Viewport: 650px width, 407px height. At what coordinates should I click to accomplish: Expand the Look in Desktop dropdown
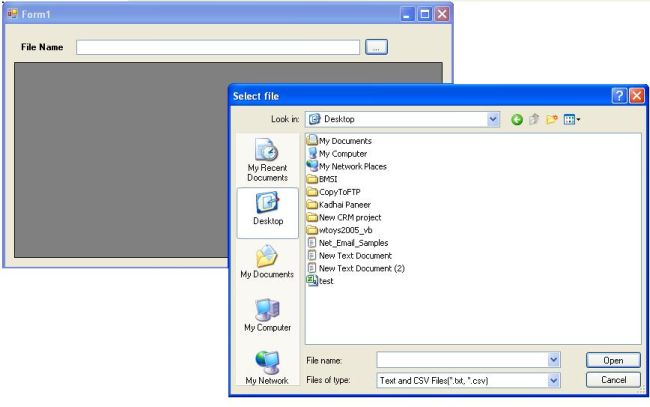[492, 119]
